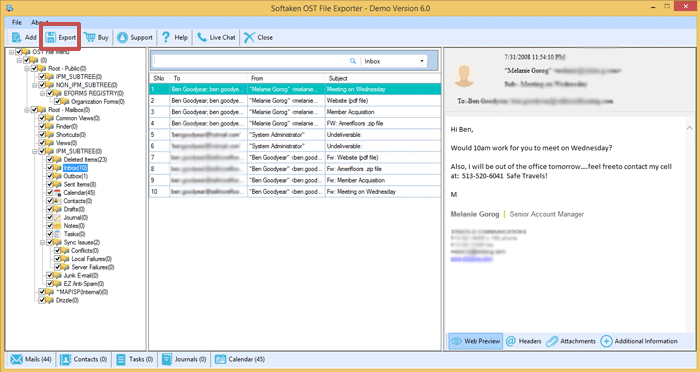Image resolution: width=700 pixels, height=372 pixels.
Task: Select the Member Acquisition email row
Action: pos(295,112)
